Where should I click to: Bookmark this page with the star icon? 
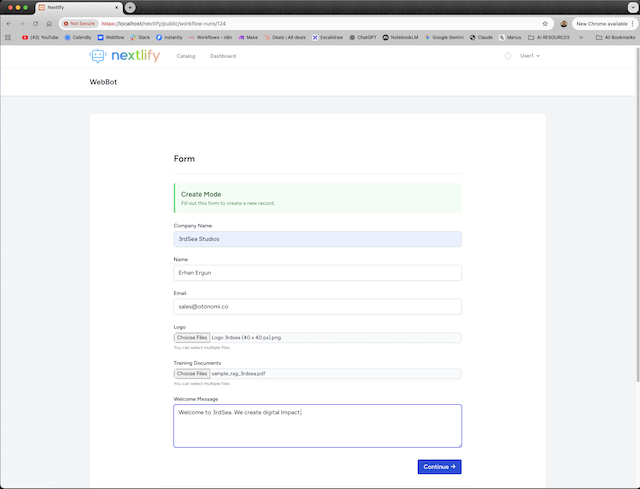[545, 24]
